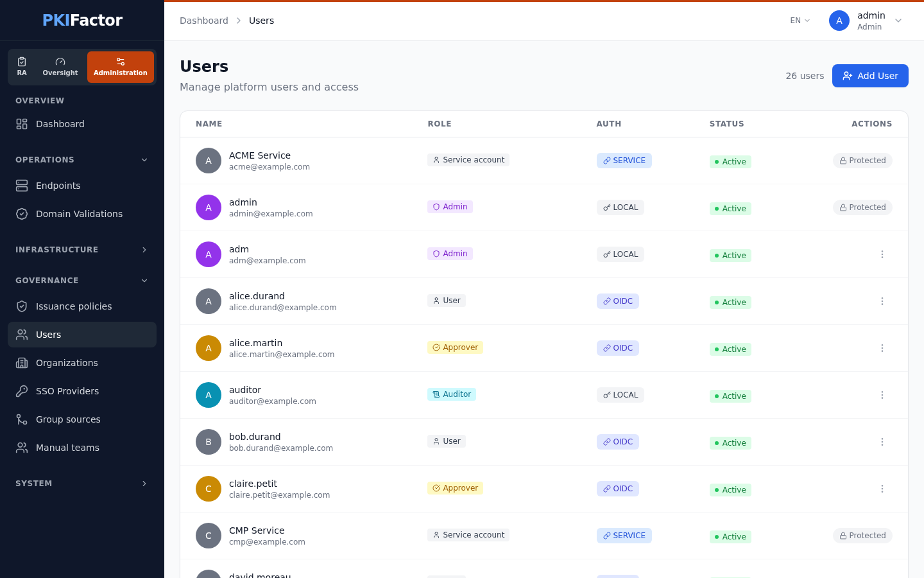Screen dimensions: 924x578
Task: Click the Manual teams people icon
Action: point(22,448)
